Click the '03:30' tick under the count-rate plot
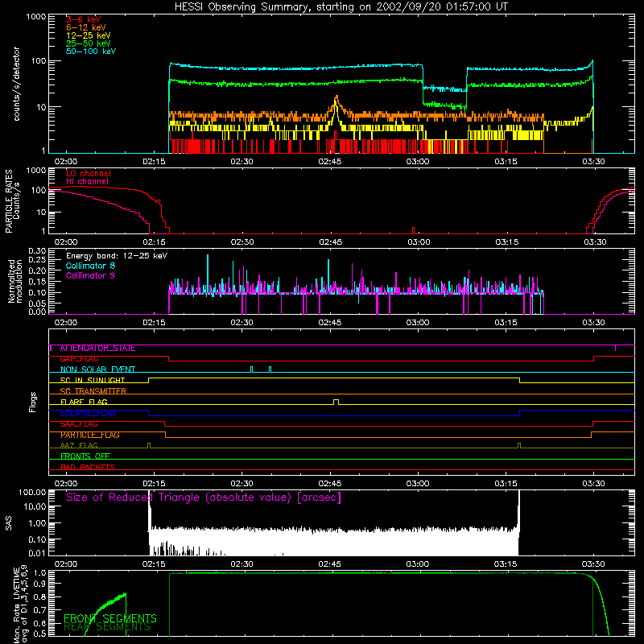644x644 pixels. [x=593, y=162]
